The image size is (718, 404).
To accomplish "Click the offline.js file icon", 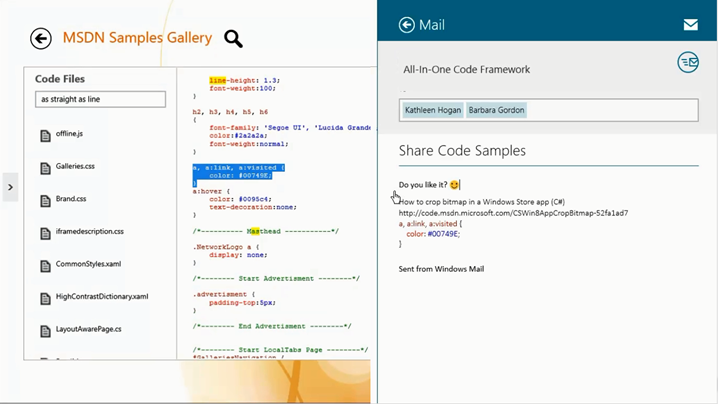I will (x=45, y=136).
